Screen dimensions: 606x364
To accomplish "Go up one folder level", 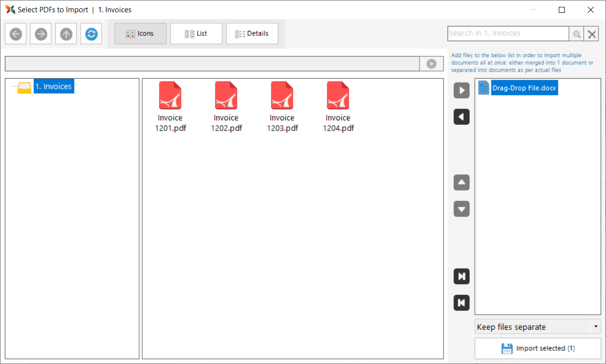I will coord(66,34).
